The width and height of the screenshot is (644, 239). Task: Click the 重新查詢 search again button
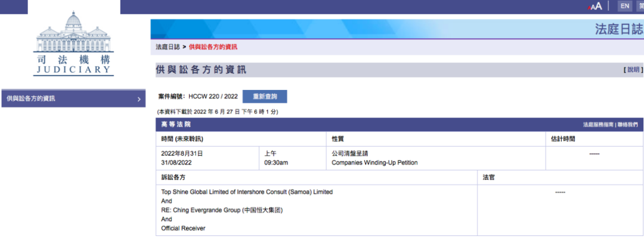tap(264, 97)
